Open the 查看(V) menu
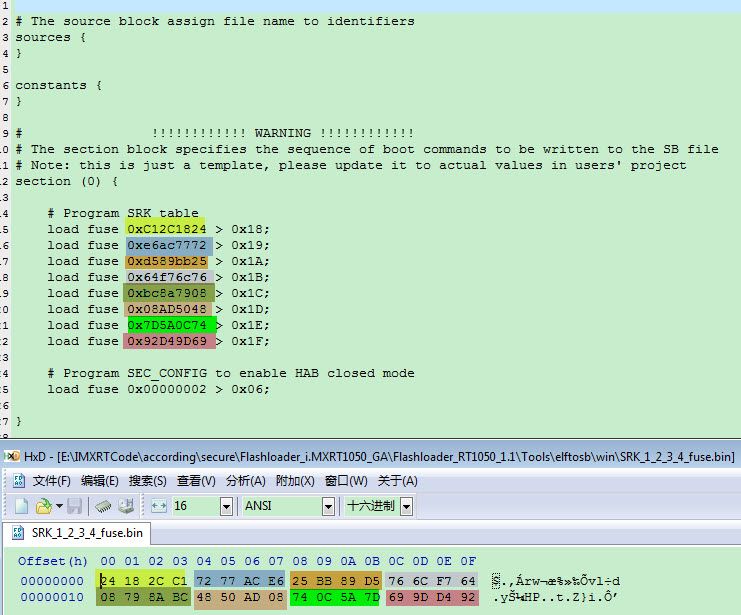 [x=196, y=481]
